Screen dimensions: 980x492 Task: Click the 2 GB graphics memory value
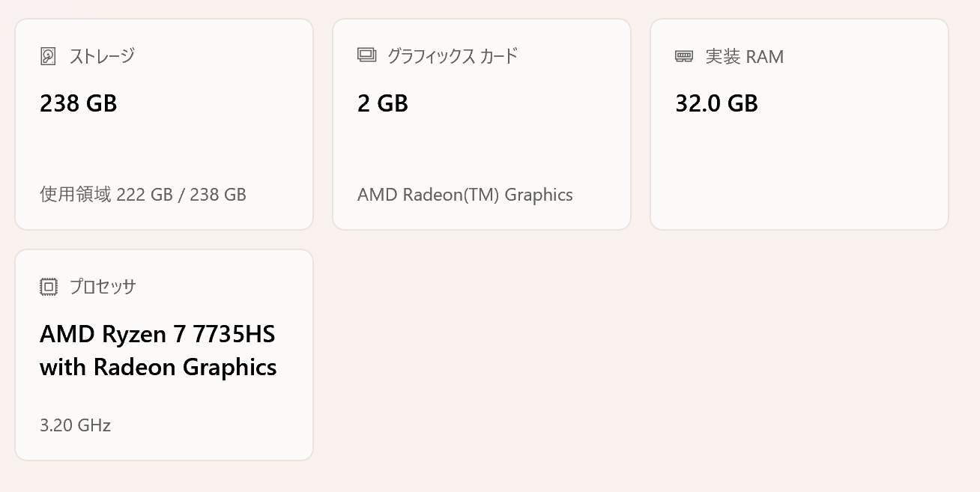click(383, 103)
